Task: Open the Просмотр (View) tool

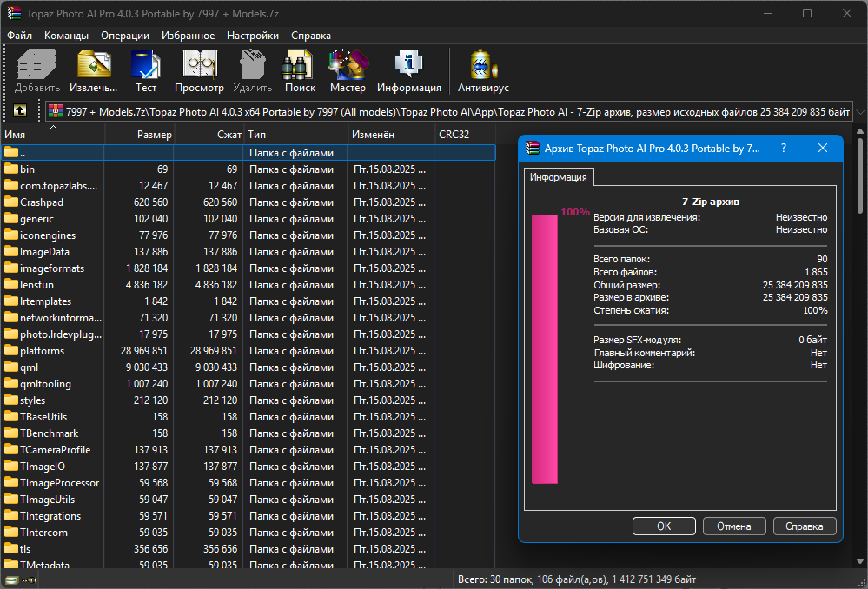Action: [x=199, y=64]
